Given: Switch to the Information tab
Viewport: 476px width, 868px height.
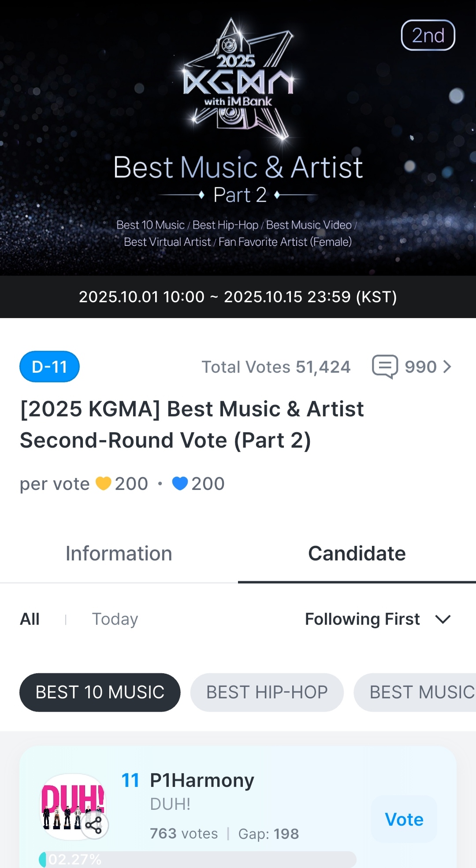Looking at the screenshot, I should pos(119,554).
